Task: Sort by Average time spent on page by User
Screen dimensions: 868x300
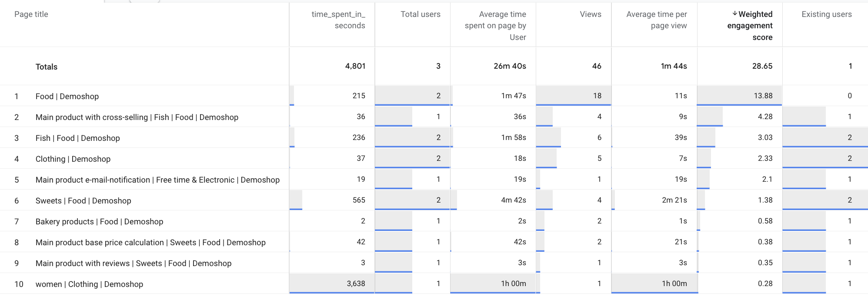Action: pyautogui.click(x=495, y=26)
